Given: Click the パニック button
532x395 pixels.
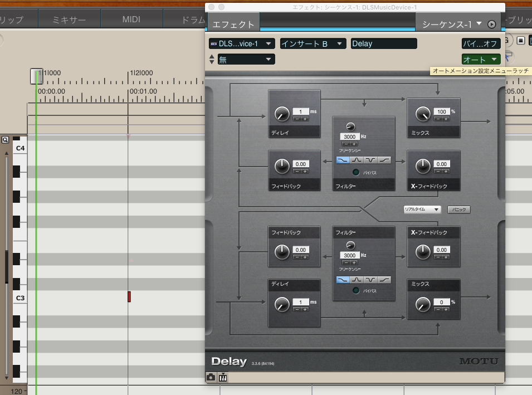Looking at the screenshot, I should 458,209.
